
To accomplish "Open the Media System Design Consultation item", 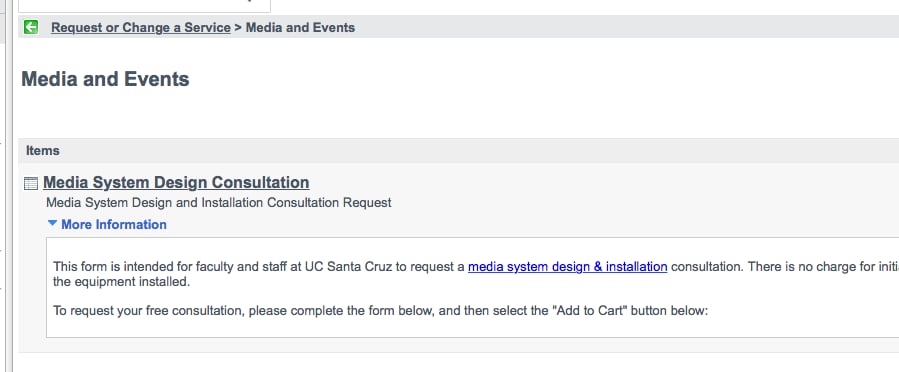I will 176,182.
